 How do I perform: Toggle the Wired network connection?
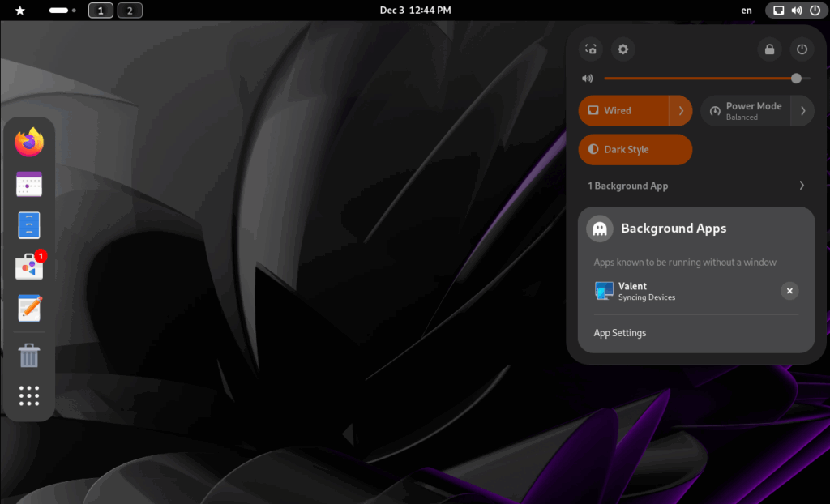(x=623, y=111)
